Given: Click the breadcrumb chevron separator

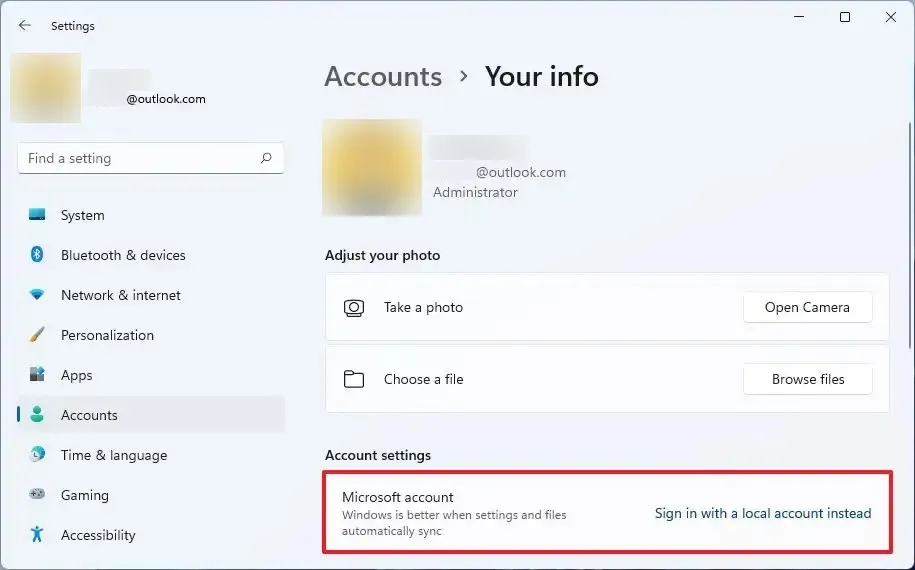Looking at the screenshot, I should pos(463,76).
